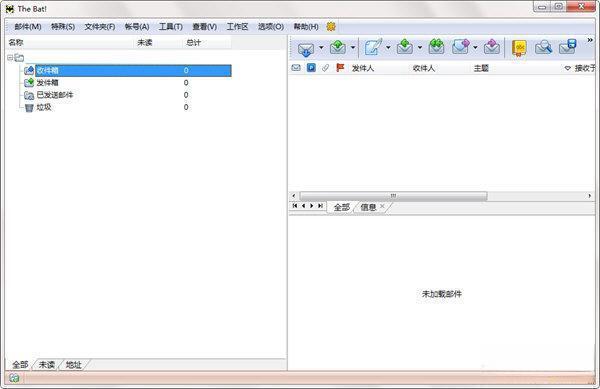Open the dropdown arrow beside the reply icon

pos(420,48)
